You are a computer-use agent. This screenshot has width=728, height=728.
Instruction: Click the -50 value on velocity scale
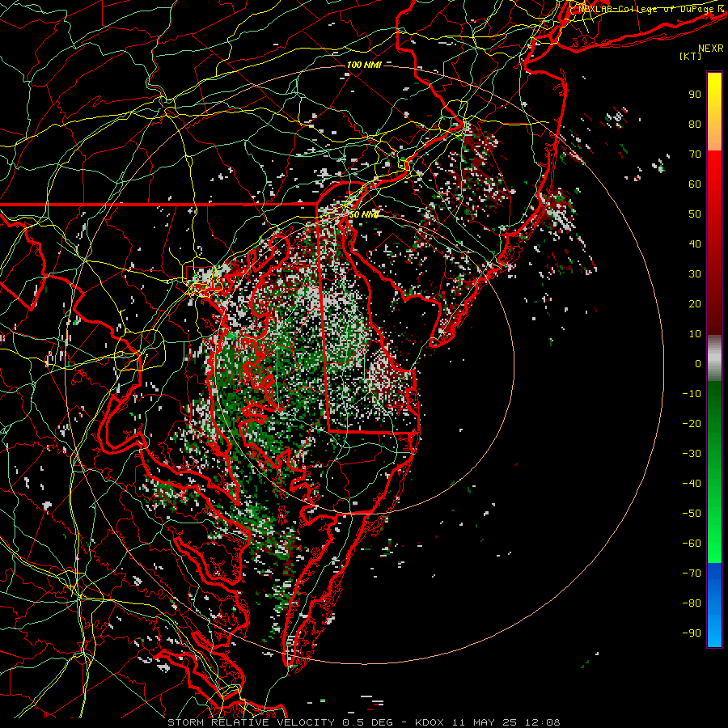692,514
